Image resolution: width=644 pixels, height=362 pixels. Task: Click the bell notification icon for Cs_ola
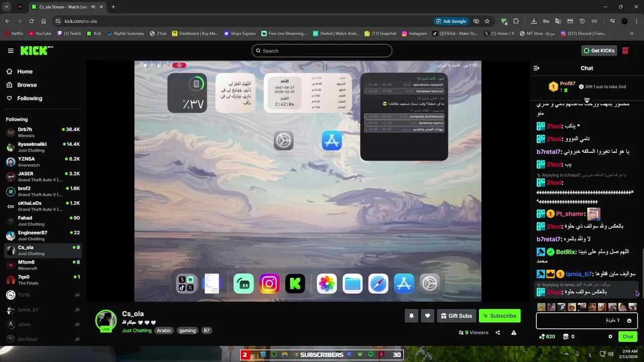(411, 316)
